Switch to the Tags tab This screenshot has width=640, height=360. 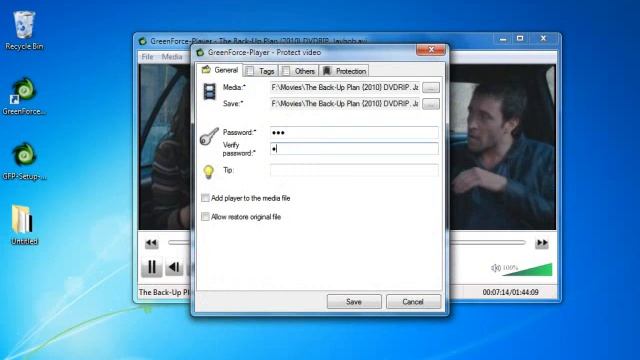[x=261, y=71]
